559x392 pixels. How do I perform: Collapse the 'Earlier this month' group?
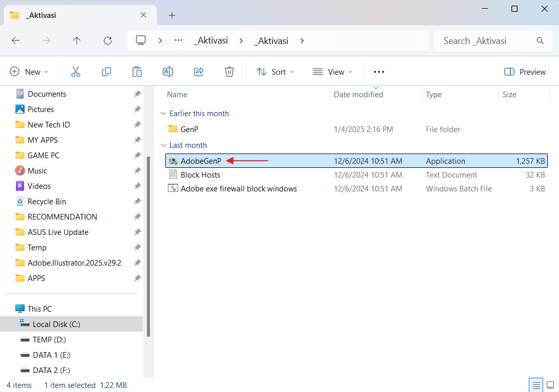click(x=163, y=114)
